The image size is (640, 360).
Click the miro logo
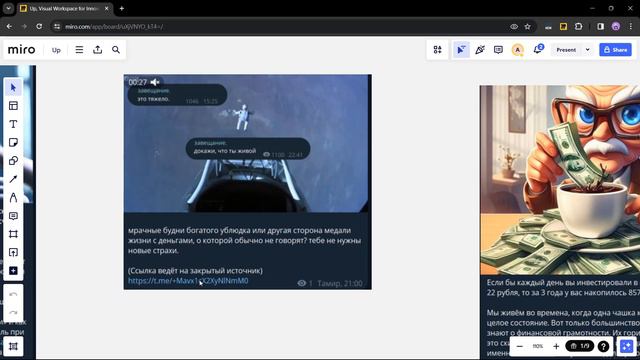point(22,50)
